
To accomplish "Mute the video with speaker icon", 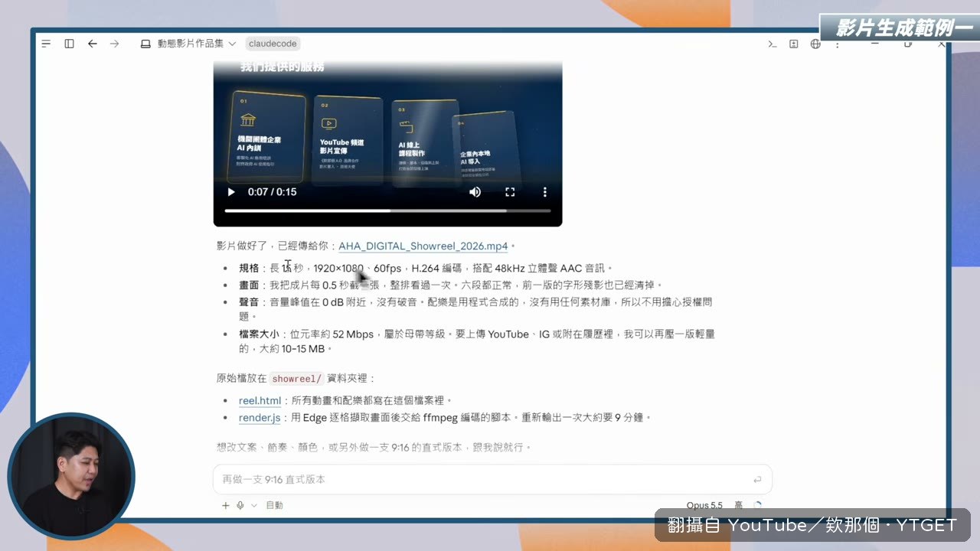I will [x=475, y=192].
